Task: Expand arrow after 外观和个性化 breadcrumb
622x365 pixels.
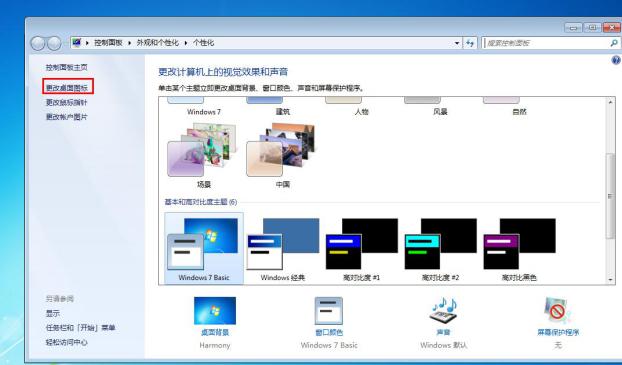Action: [186, 43]
